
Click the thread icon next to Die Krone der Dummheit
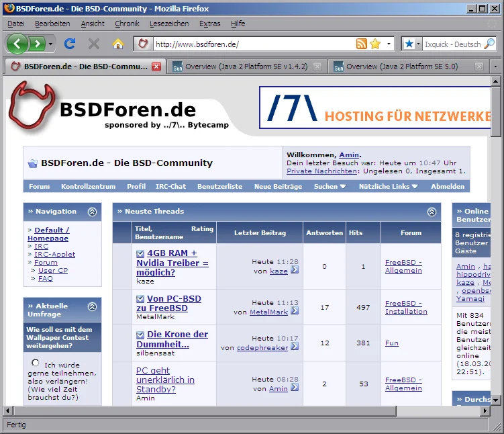[x=140, y=335]
